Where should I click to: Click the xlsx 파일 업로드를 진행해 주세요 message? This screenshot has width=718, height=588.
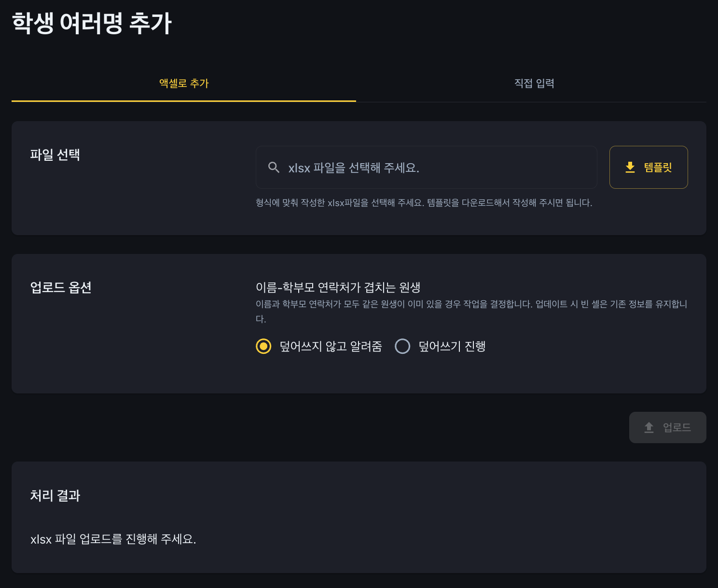113,539
